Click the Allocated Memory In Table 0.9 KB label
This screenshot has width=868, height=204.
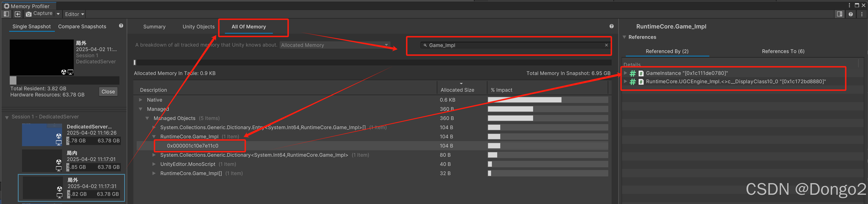coord(175,73)
